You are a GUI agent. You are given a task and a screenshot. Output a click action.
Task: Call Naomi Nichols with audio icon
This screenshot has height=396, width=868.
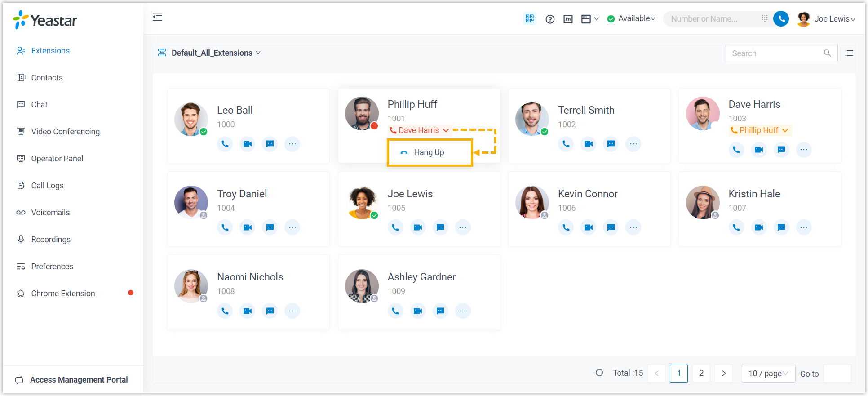click(x=225, y=311)
